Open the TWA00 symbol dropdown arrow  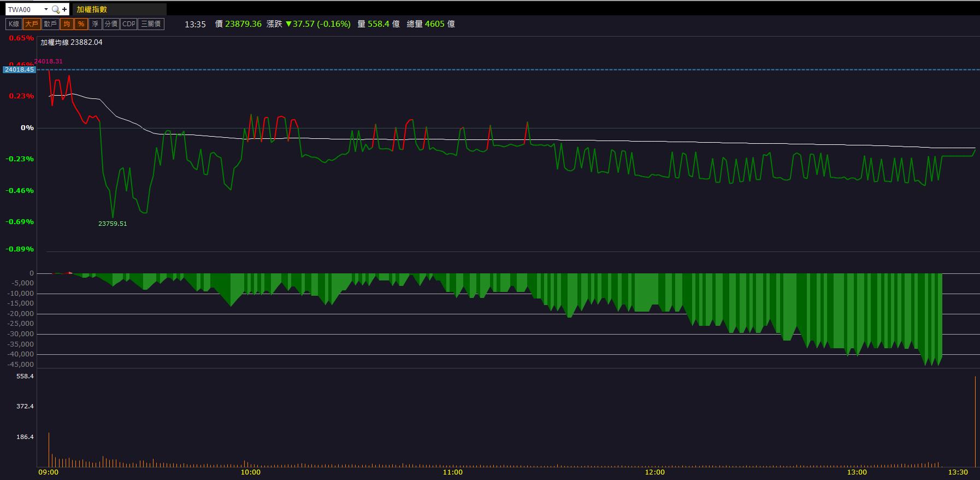(46, 9)
